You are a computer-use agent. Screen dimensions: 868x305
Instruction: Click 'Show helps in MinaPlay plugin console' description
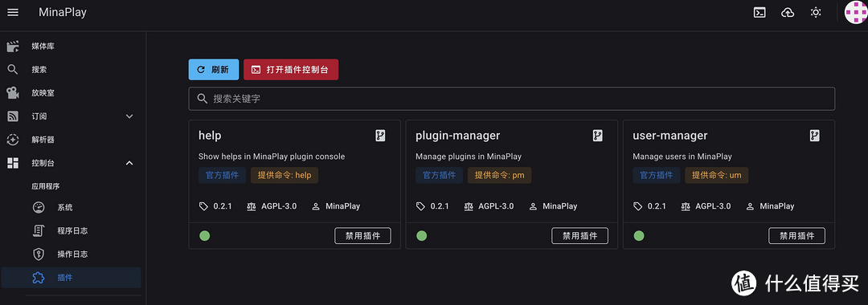pyautogui.click(x=272, y=157)
